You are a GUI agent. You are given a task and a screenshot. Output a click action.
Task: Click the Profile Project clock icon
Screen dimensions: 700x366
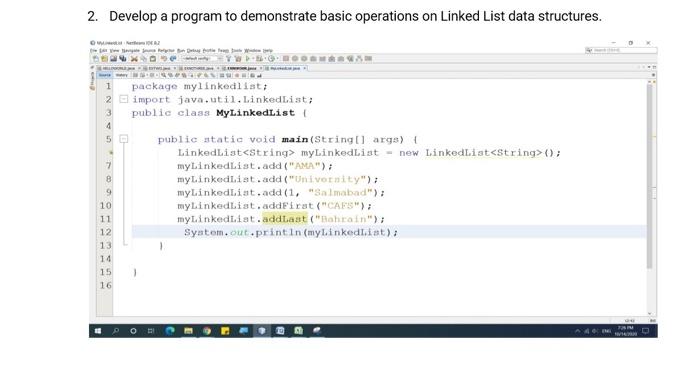point(271,58)
